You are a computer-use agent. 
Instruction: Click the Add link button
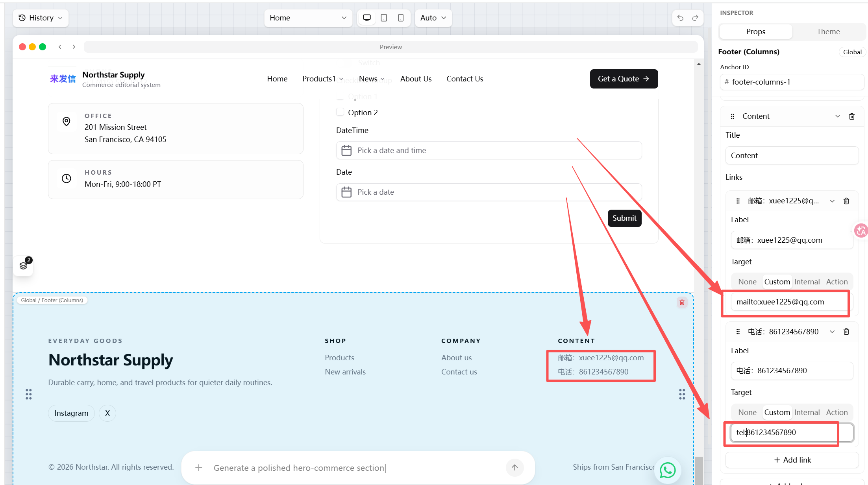coord(792,460)
